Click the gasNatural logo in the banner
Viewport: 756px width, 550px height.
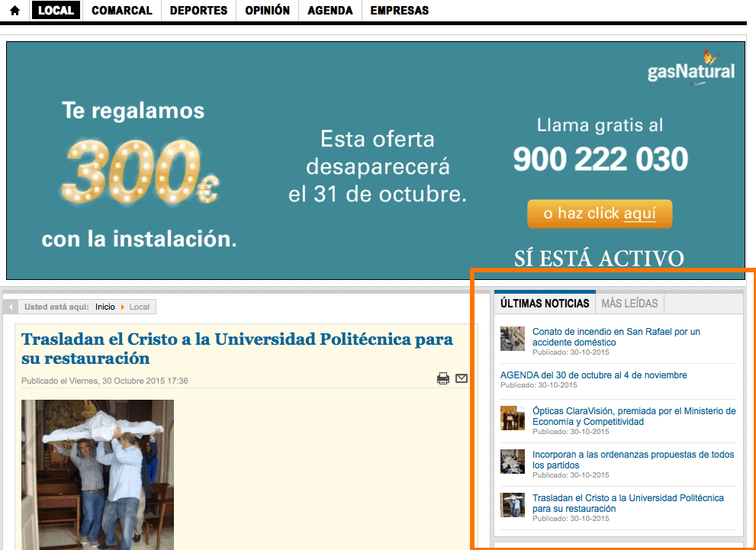[x=691, y=68]
